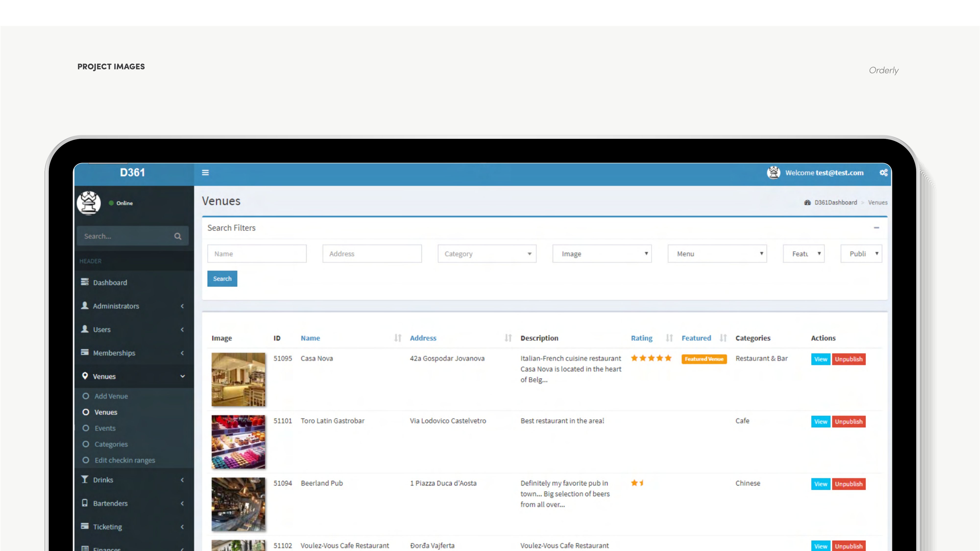The image size is (980, 551).
Task: Toggle sorting on the Name column
Action: [x=398, y=338]
